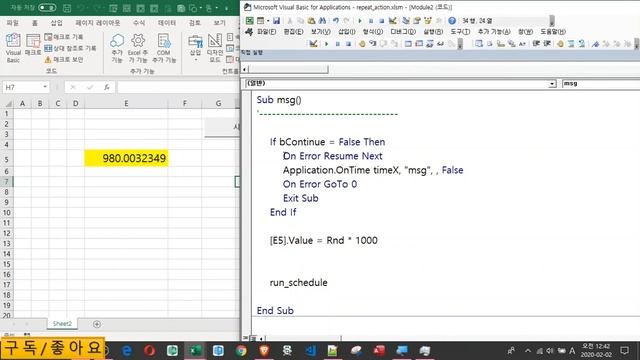This screenshot has width=640, height=360.
Task: Open VBA Add-Ins menu (추가 기능(A))
Action: click(x=494, y=32)
